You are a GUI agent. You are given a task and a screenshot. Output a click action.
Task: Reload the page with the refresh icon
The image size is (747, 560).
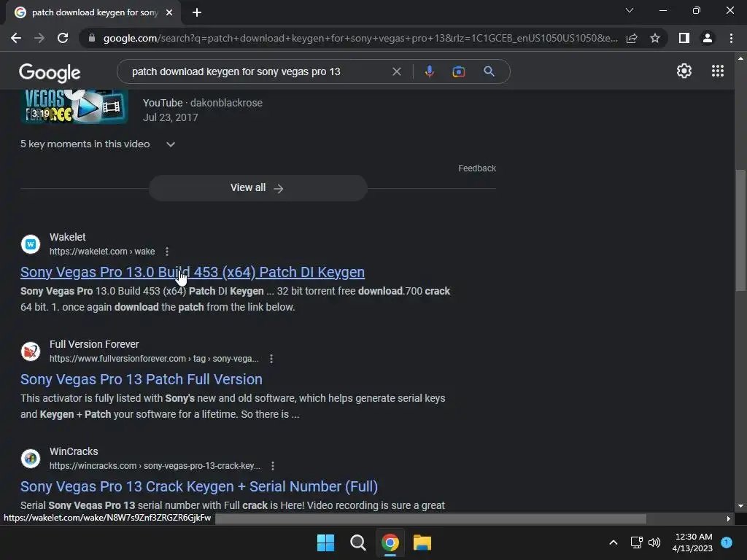pos(63,38)
